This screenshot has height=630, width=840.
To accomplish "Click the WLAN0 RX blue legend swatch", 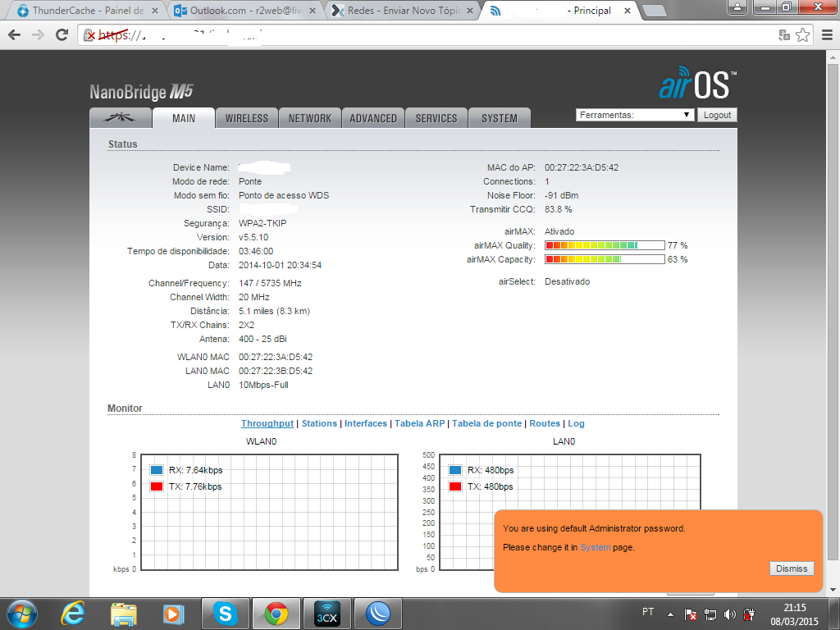I will click(157, 470).
